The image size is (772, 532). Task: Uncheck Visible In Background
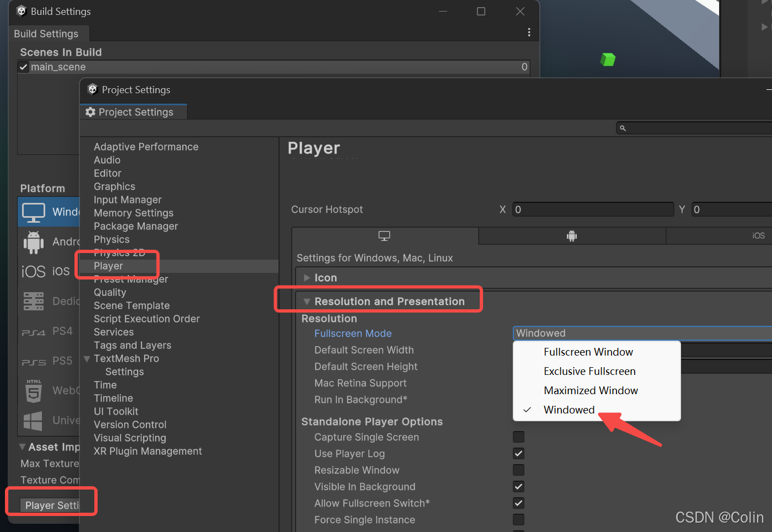519,487
